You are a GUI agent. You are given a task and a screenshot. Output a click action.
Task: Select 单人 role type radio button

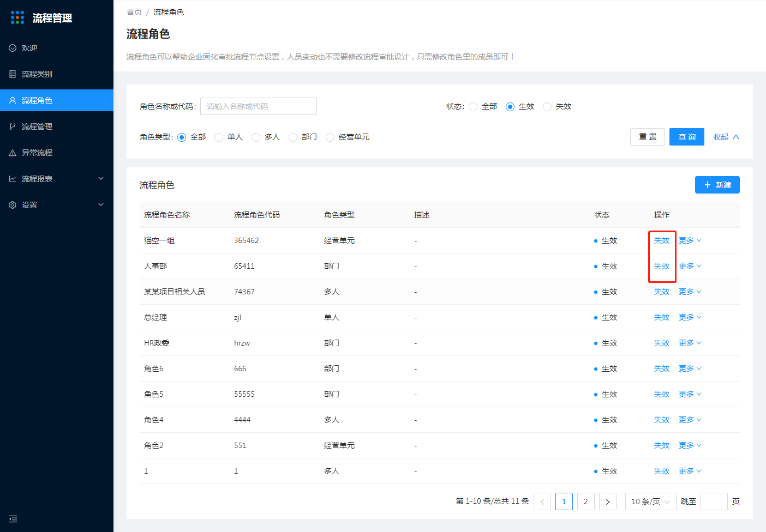point(219,137)
